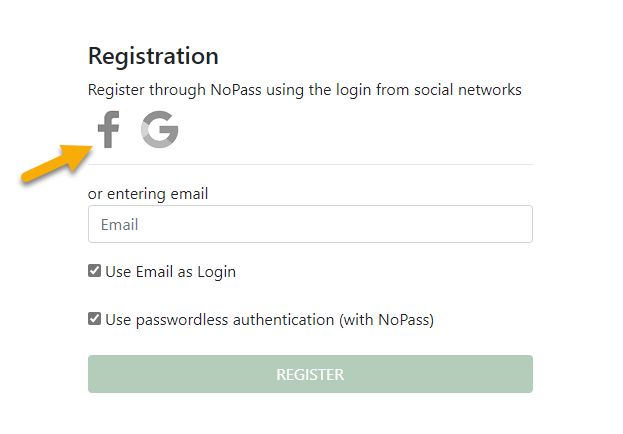Click the divider line below the social icons
Viewport: 623px width, 434px height.
(310, 164)
